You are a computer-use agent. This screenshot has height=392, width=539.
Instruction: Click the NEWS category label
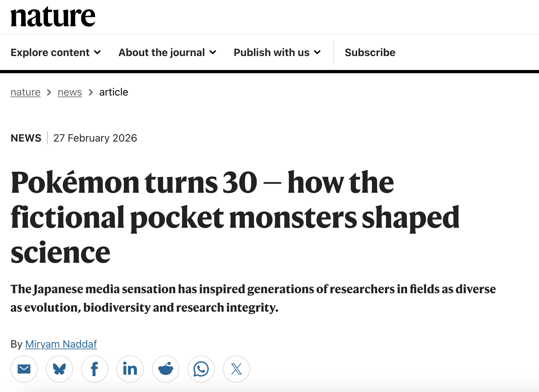pyautogui.click(x=26, y=138)
